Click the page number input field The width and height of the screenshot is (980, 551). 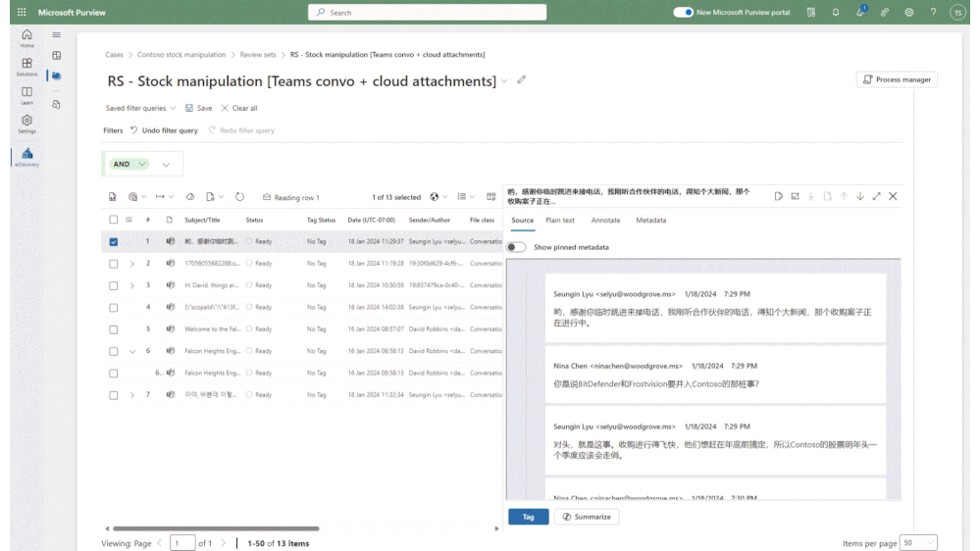182,543
